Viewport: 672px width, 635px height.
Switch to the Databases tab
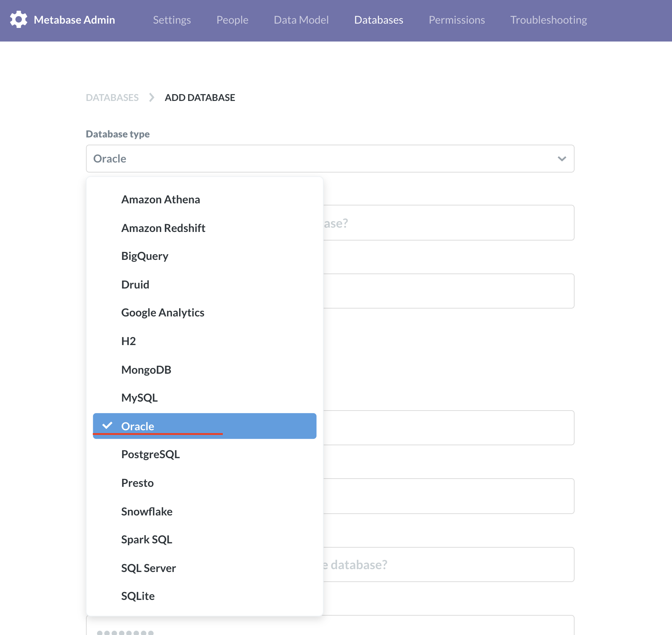(379, 20)
